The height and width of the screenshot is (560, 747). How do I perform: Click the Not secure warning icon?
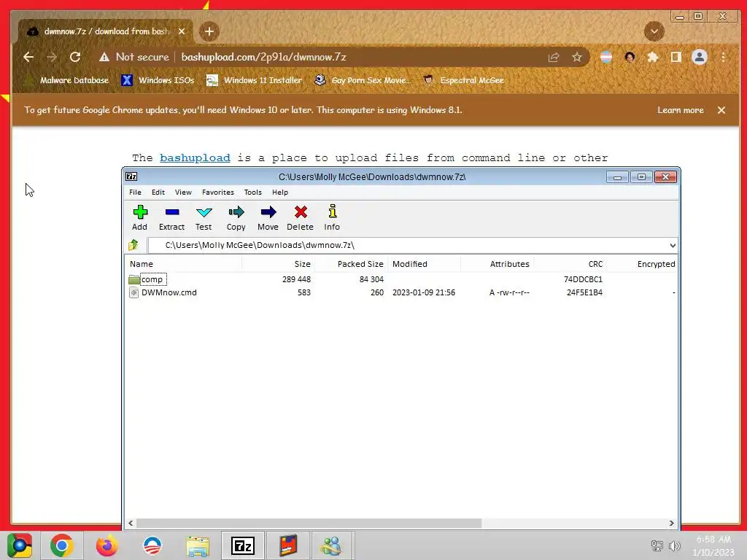[x=104, y=57]
